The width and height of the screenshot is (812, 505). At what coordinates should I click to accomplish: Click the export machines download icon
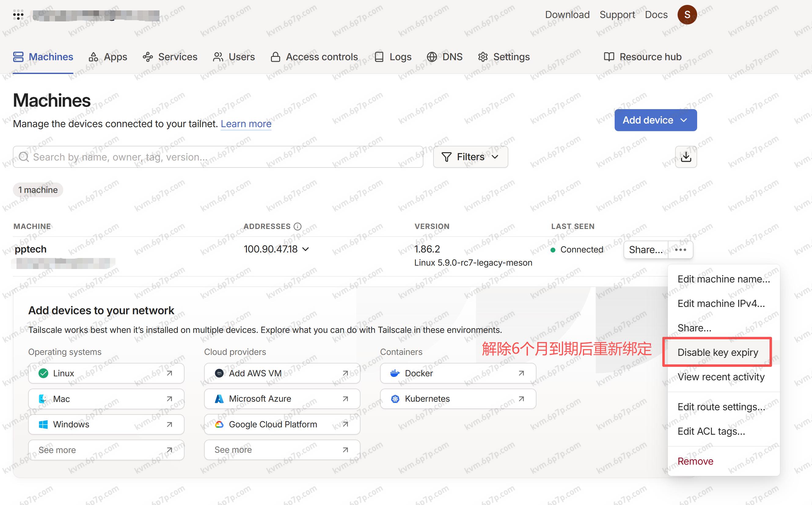coord(686,157)
